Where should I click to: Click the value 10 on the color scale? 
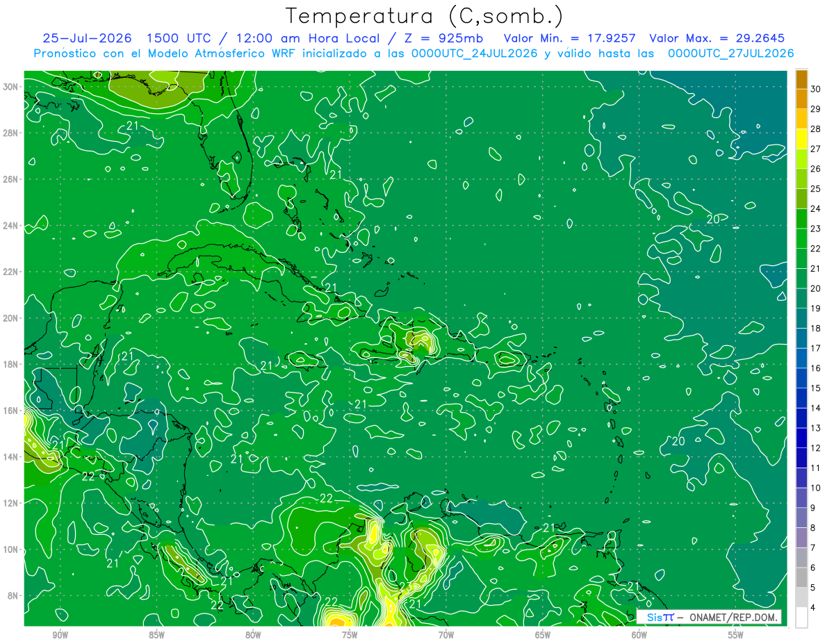tap(816, 488)
